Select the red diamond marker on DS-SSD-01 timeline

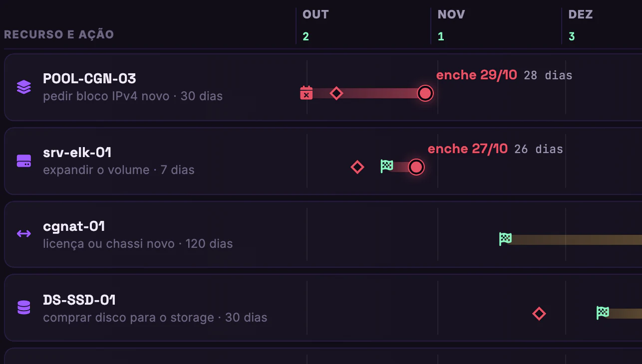tap(539, 314)
